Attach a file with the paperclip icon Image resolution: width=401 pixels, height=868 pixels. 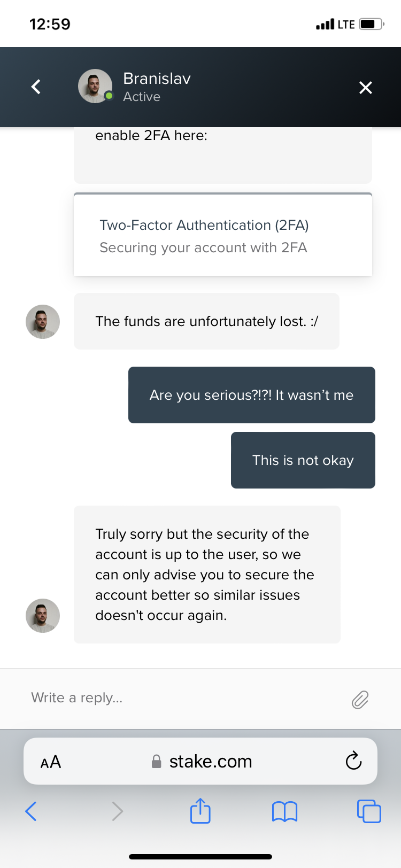[x=360, y=699]
